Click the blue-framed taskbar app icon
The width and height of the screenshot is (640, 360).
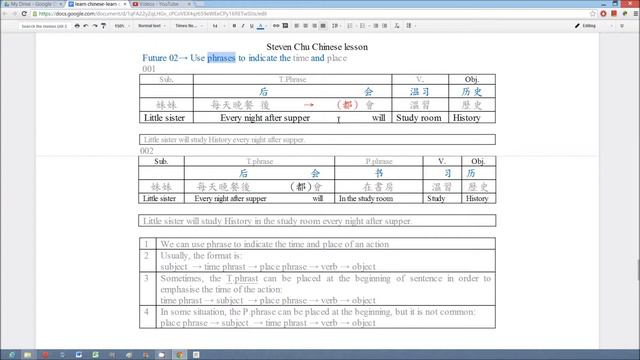click(x=78, y=355)
